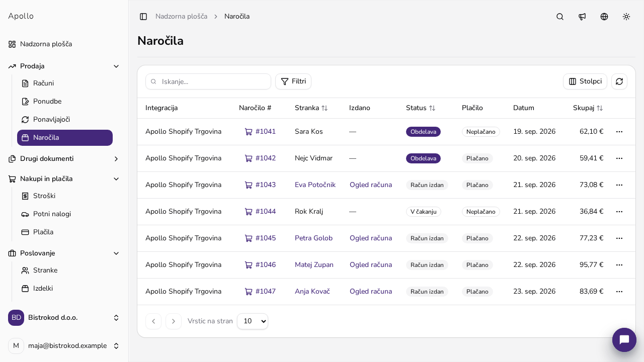Open the language globe icon
This screenshot has height=362, width=644.
click(604, 17)
